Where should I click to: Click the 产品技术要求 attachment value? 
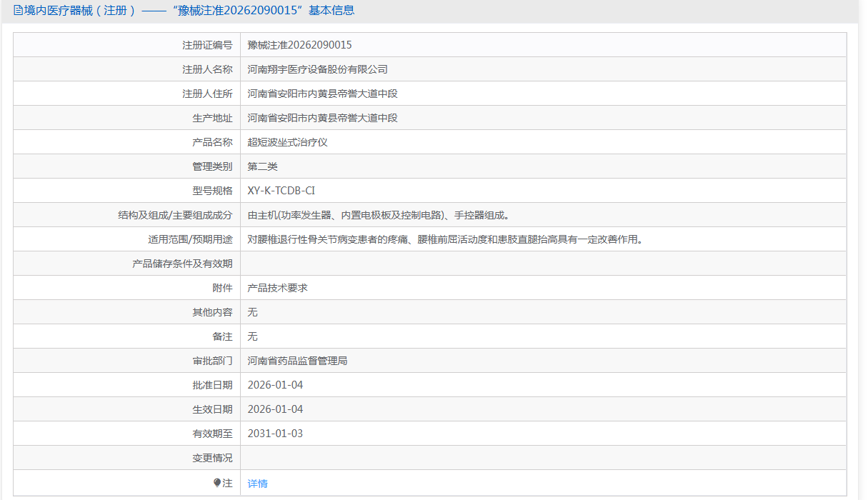pyautogui.click(x=277, y=288)
